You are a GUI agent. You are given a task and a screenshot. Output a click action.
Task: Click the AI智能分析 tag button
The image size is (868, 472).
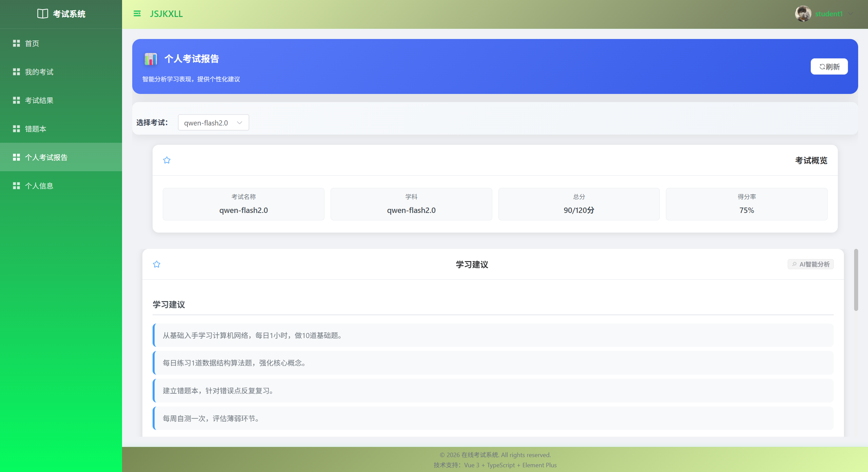(810, 264)
